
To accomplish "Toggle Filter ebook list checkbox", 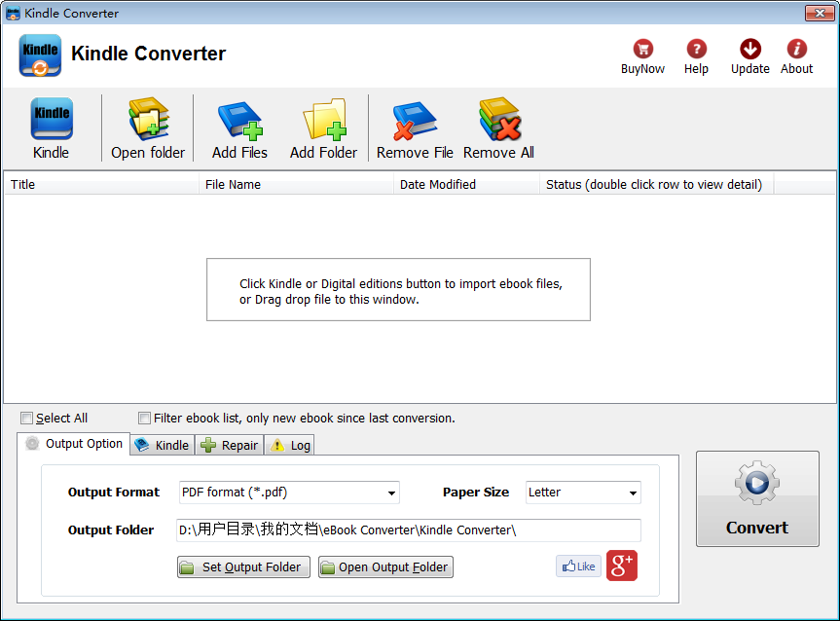I will click(x=144, y=418).
